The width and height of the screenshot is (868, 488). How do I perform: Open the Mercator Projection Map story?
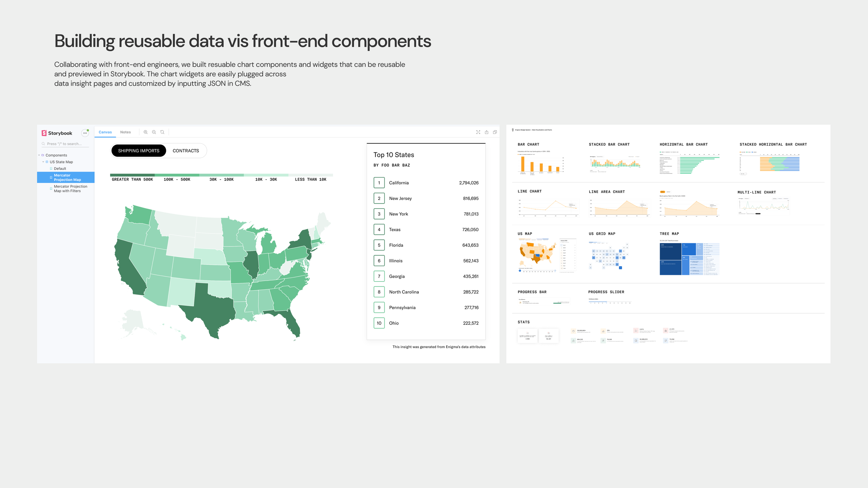(66, 177)
